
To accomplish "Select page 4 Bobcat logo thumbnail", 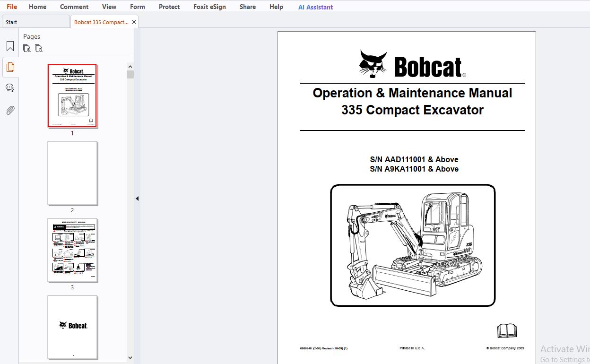I will pyautogui.click(x=72, y=327).
